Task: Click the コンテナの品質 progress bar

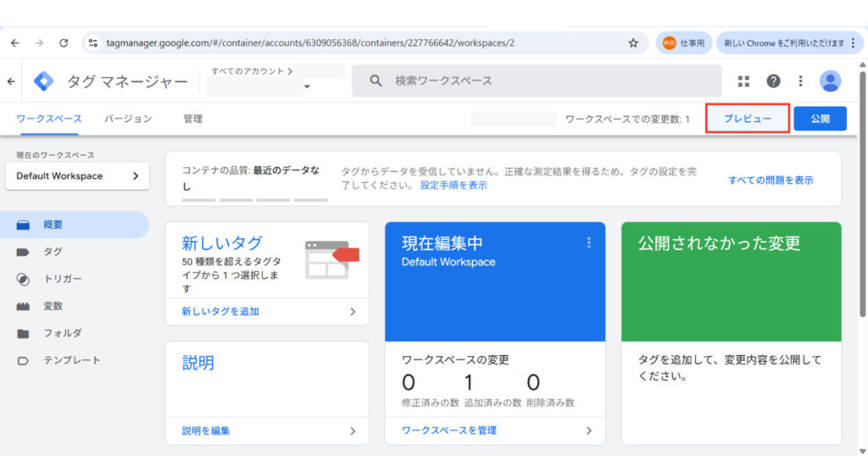Action: pos(254,200)
